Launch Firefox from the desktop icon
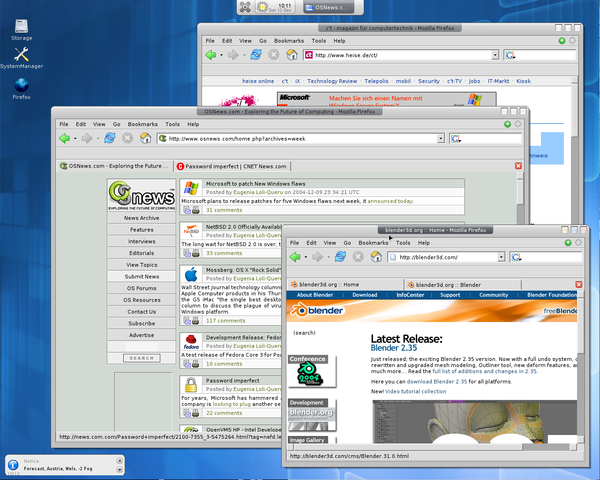 click(21, 89)
